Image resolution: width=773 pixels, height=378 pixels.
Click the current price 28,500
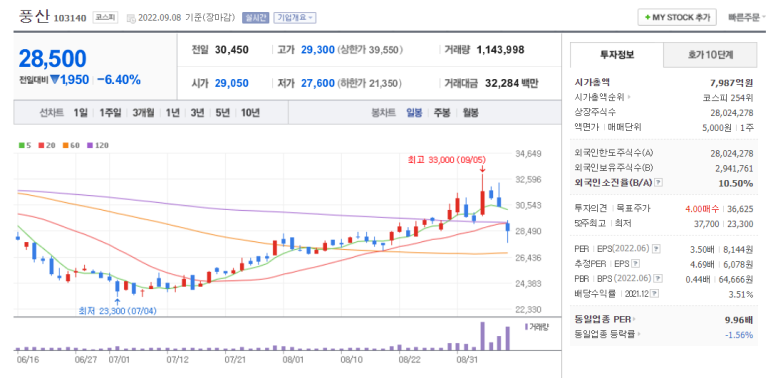tap(53, 59)
